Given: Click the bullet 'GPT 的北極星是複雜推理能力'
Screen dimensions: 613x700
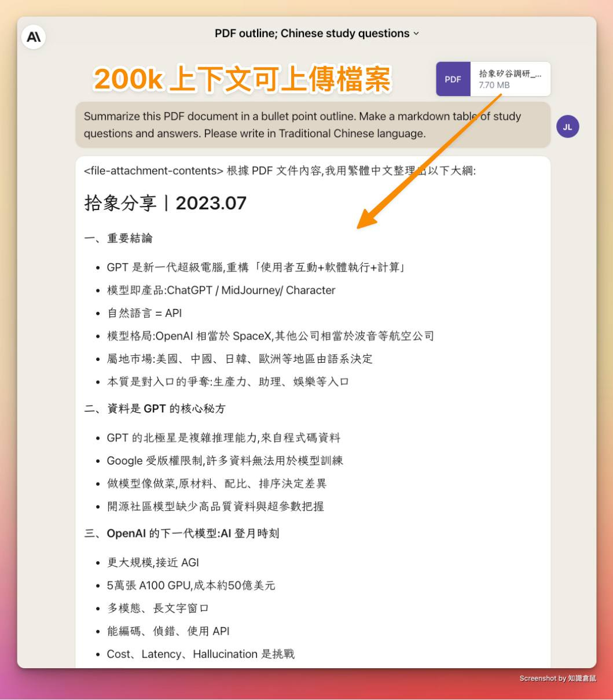Looking at the screenshot, I should click(x=223, y=438).
